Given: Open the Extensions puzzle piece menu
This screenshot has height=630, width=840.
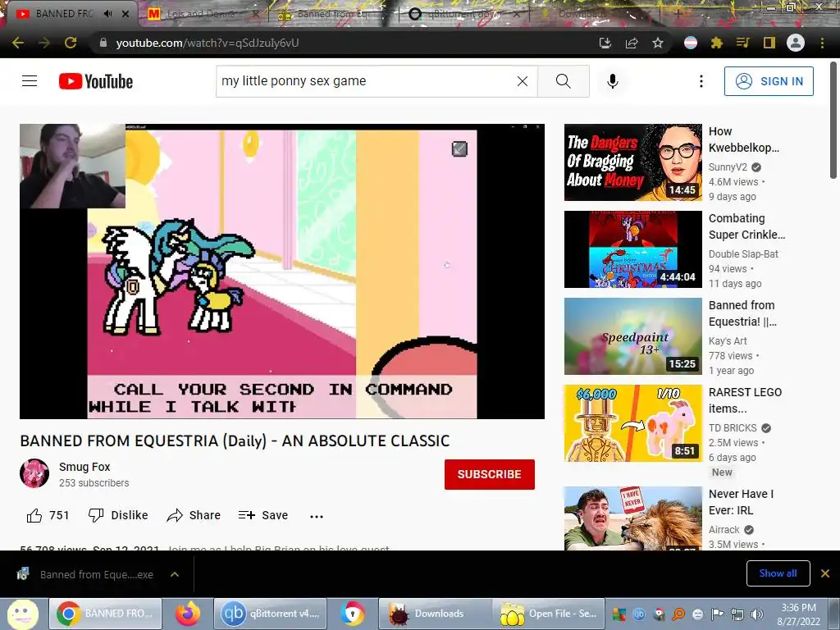Looking at the screenshot, I should [x=717, y=43].
